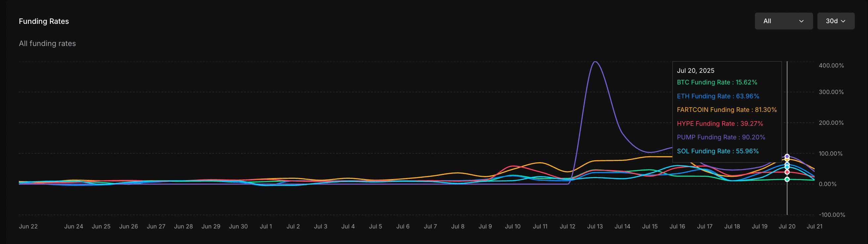Click BTC Funding Rate : 15.62% in tooltip
This screenshot has width=868, height=244.
(717, 82)
